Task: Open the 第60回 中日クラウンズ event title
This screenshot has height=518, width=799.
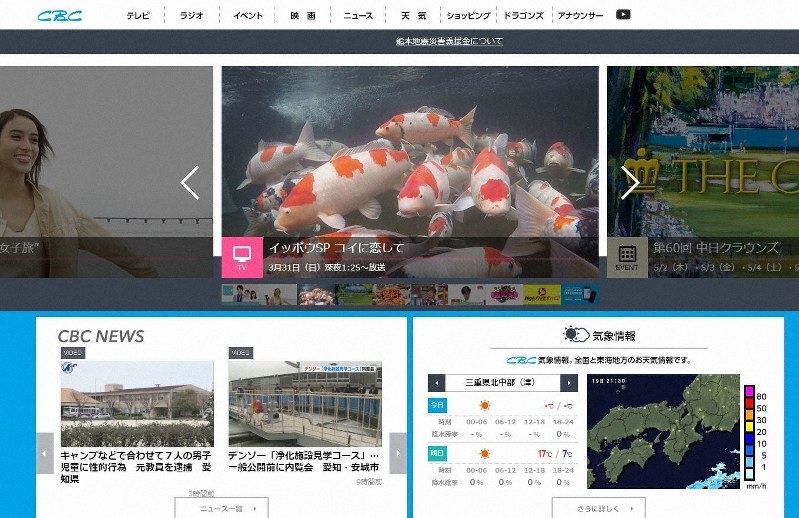Action: [x=716, y=248]
